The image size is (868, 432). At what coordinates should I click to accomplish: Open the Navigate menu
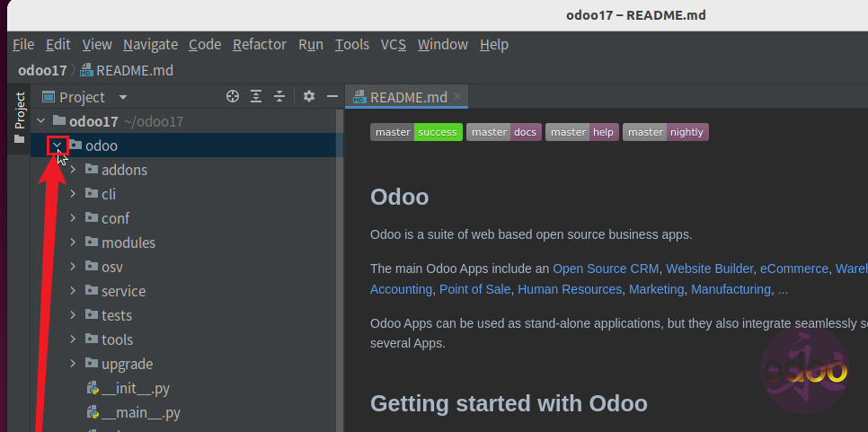coord(151,44)
